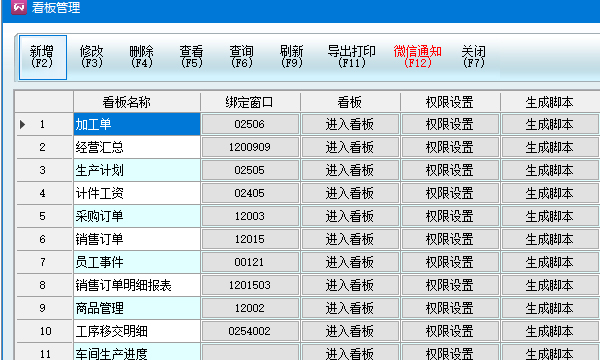600x360 pixels.
Task: Click the 删除 (F4) toolbar button
Action: [x=142, y=57]
